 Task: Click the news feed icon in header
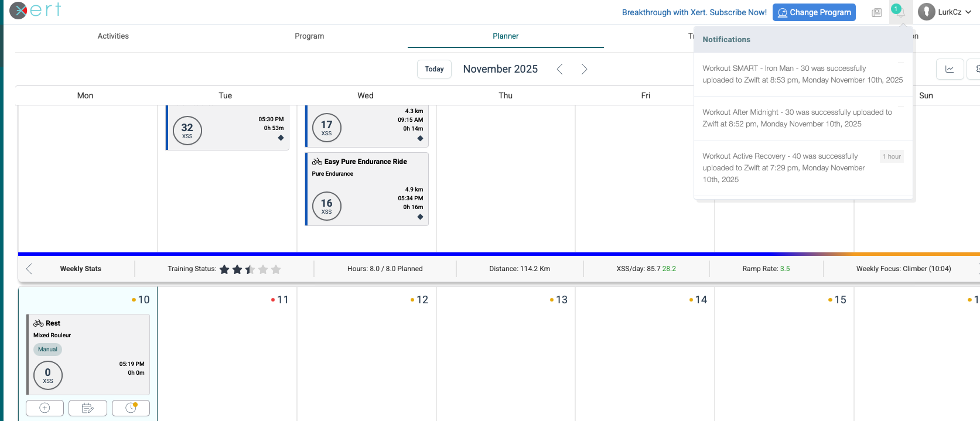(876, 12)
